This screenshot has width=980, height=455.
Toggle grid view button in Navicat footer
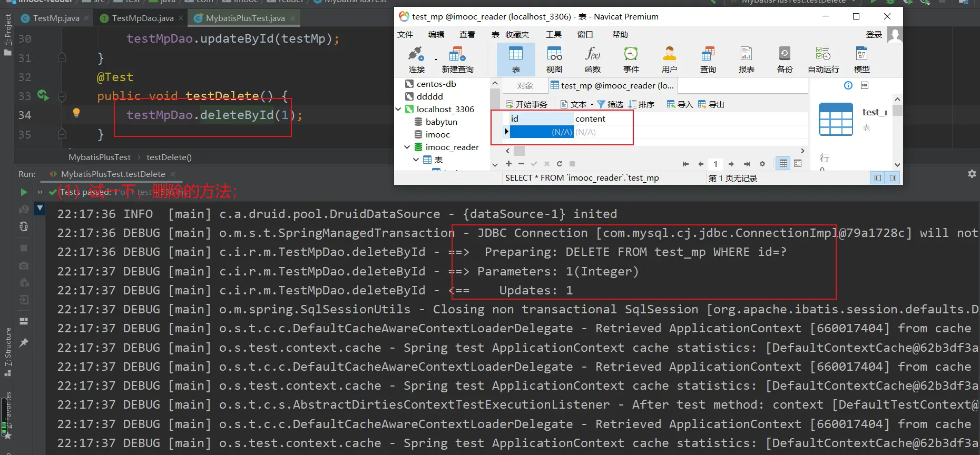tap(783, 164)
